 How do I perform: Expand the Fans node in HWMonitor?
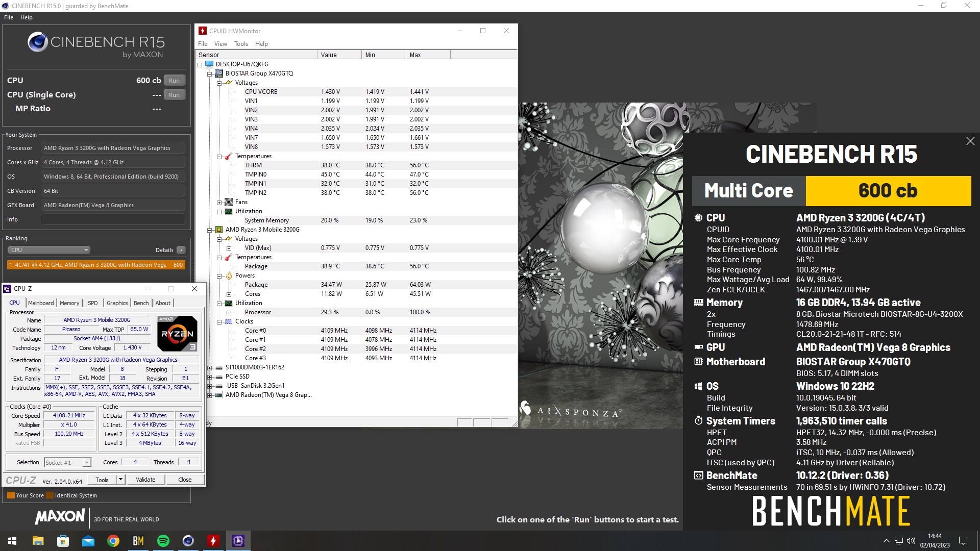pyautogui.click(x=219, y=203)
